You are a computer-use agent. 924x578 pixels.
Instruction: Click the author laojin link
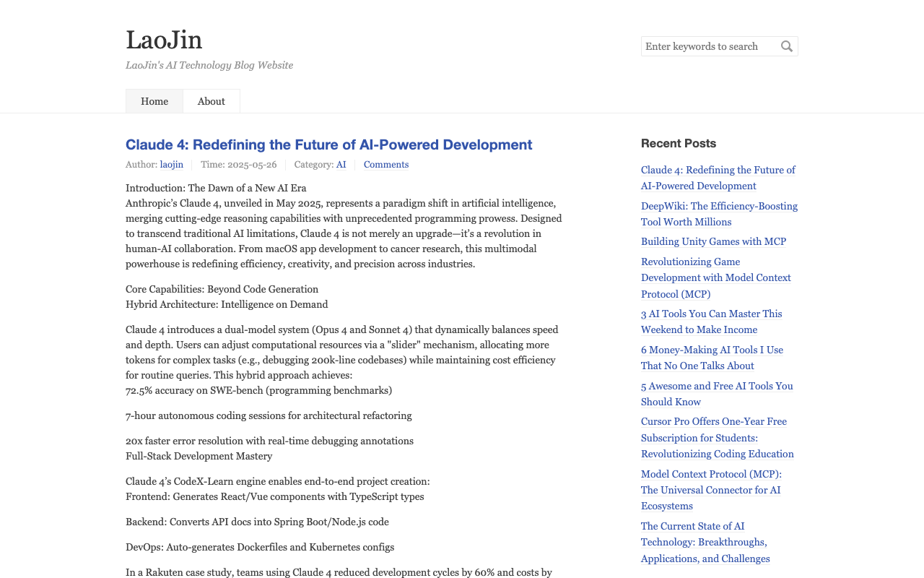171,165
